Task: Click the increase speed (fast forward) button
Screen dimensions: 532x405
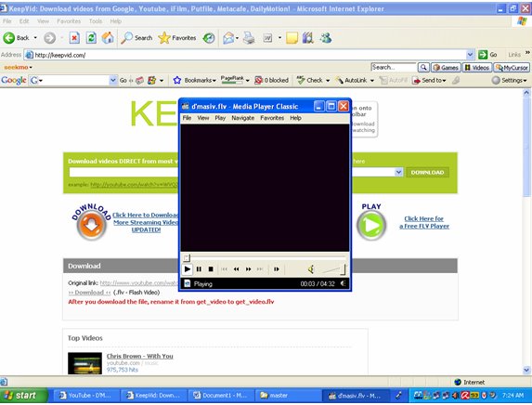Action: (x=248, y=269)
